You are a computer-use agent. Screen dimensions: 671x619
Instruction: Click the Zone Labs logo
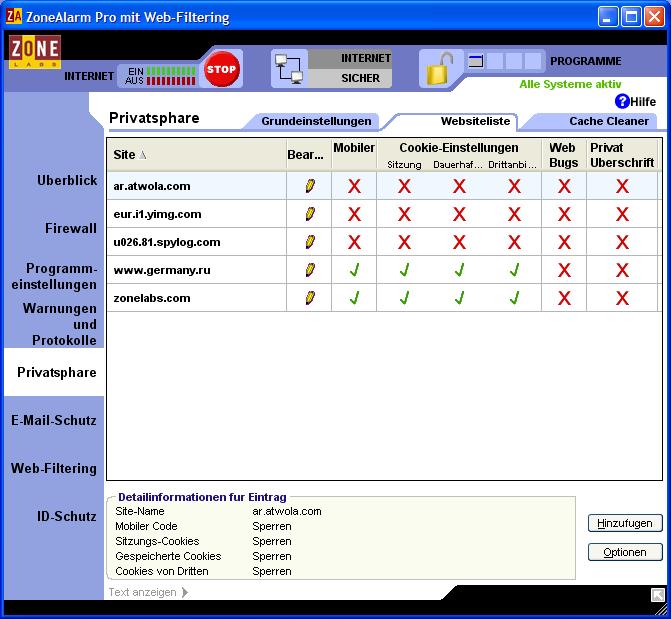[35, 52]
